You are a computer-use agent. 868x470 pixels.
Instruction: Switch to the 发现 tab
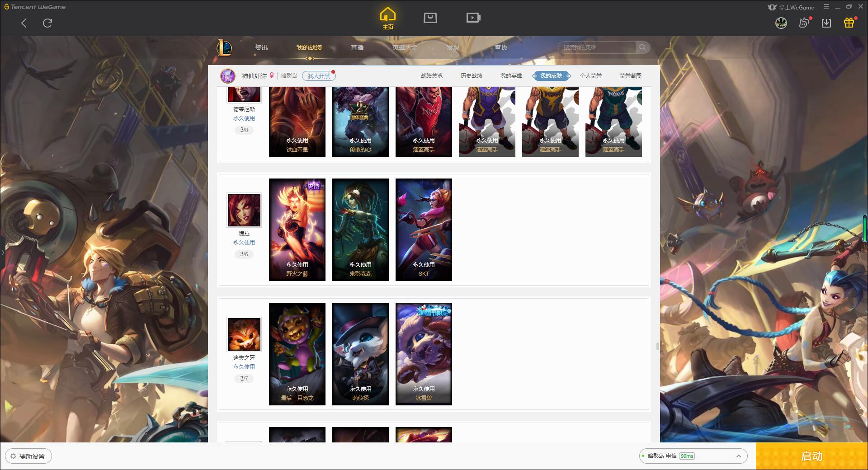[x=453, y=47]
